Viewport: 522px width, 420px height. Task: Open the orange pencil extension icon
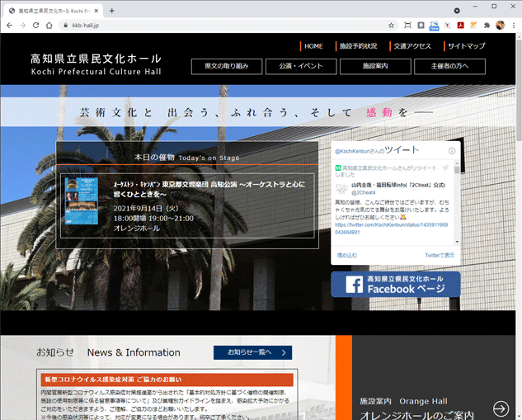click(473, 26)
